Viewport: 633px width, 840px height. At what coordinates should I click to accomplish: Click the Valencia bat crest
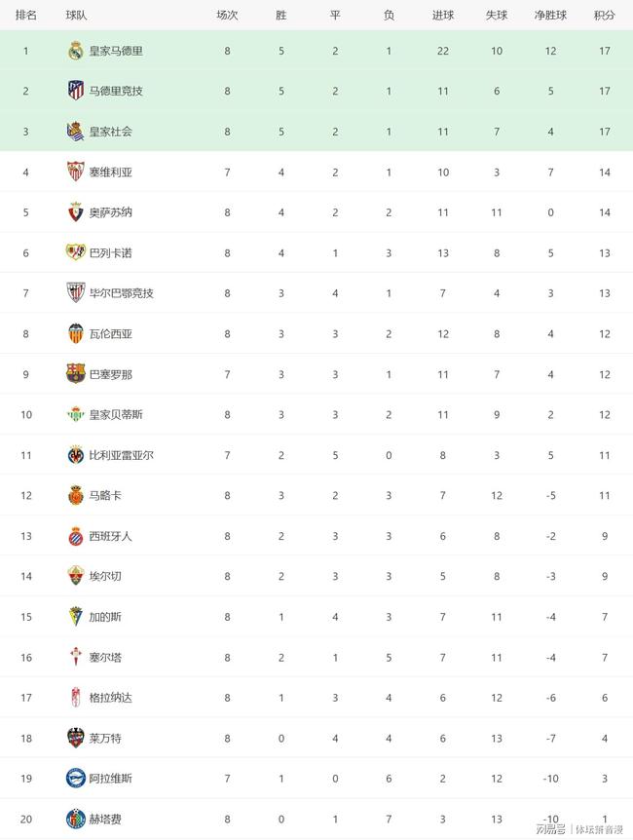(x=76, y=333)
